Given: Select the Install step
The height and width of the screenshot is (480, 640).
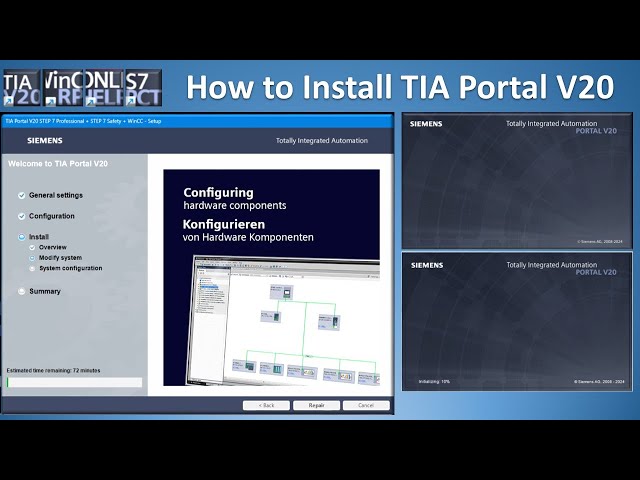Looking at the screenshot, I should click(39, 237).
